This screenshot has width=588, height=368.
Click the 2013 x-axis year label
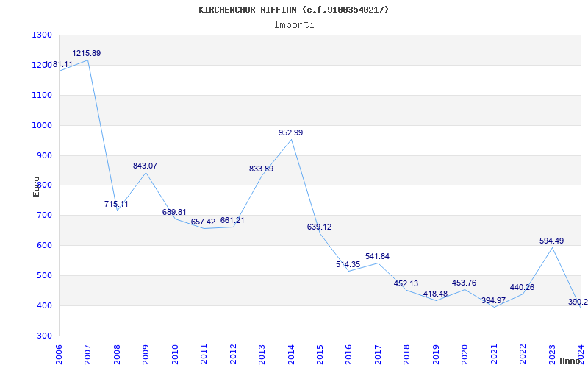(x=262, y=354)
